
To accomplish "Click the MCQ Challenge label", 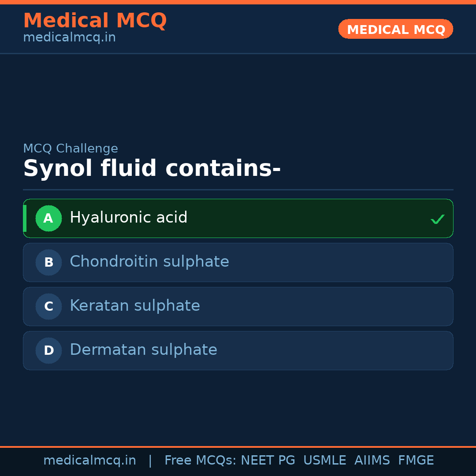I will [71, 149].
